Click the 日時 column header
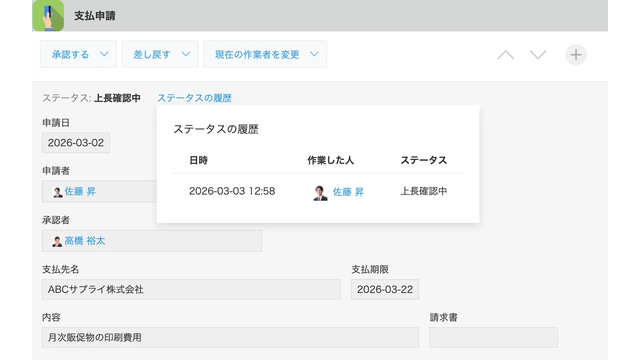 pyautogui.click(x=198, y=160)
